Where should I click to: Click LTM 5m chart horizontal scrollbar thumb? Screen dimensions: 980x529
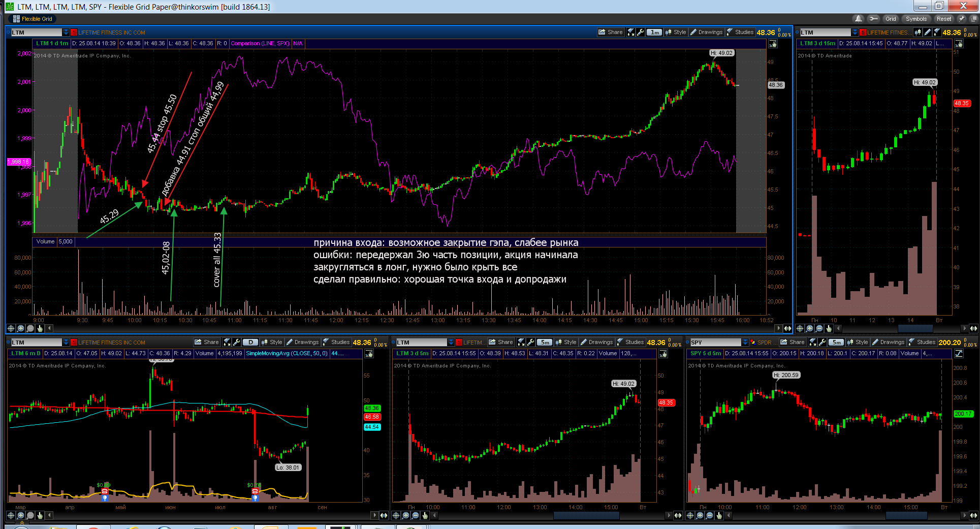[x=586, y=515]
